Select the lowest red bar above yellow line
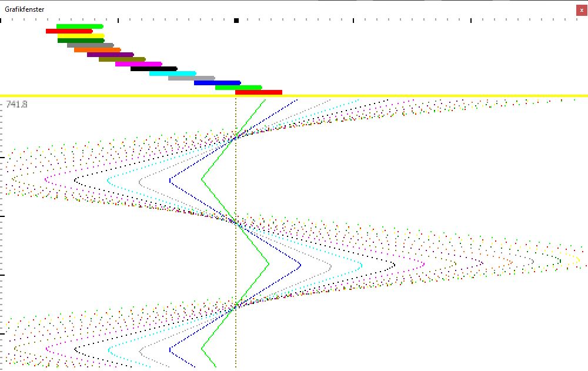This screenshot has width=588, height=371. 258,92
